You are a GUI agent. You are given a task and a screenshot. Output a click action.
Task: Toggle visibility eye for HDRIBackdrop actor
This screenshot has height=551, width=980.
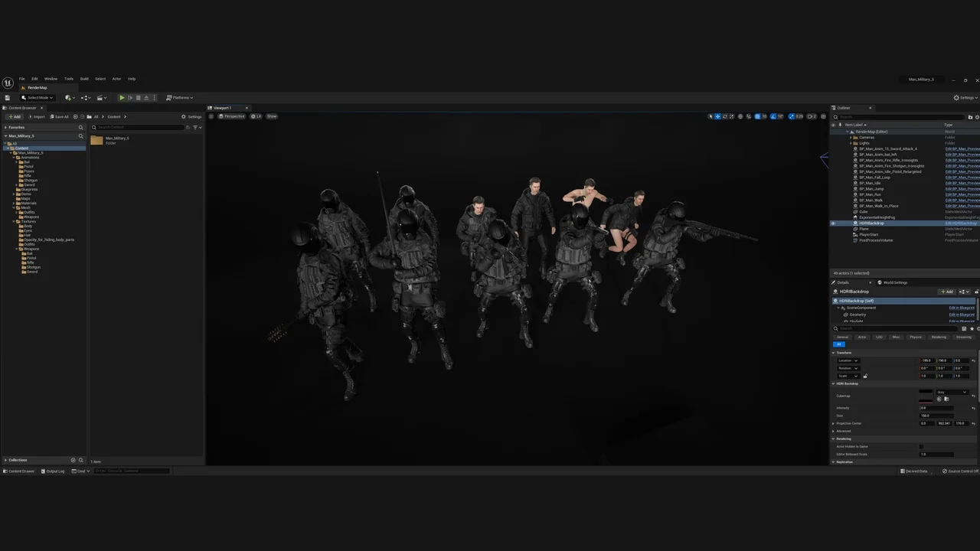pyautogui.click(x=833, y=223)
